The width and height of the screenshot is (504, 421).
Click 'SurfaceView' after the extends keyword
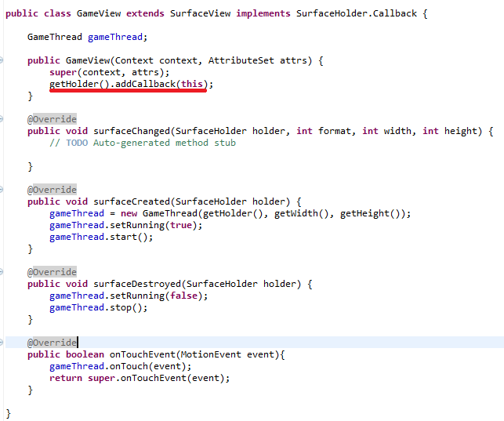click(200, 13)
